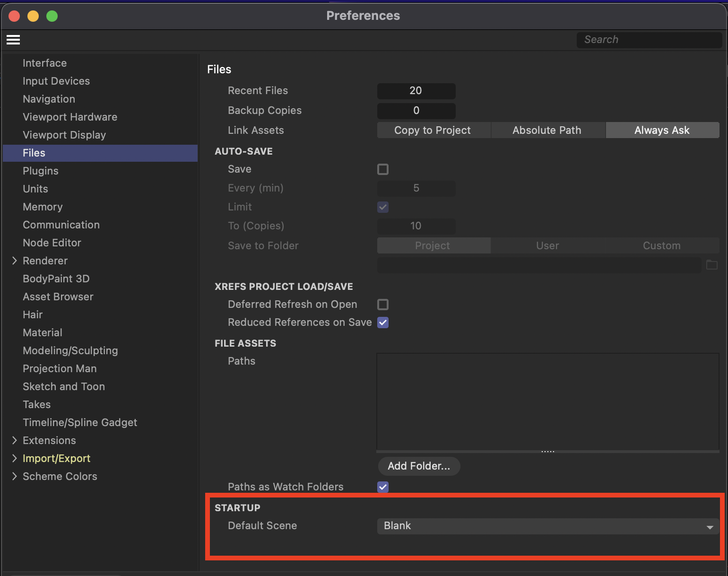Image resolution: width=728 pixels, height=576 pixels.
Task: Toggle Deferred Refresh on Open checkbox
Action: click(x=383, y=305)
